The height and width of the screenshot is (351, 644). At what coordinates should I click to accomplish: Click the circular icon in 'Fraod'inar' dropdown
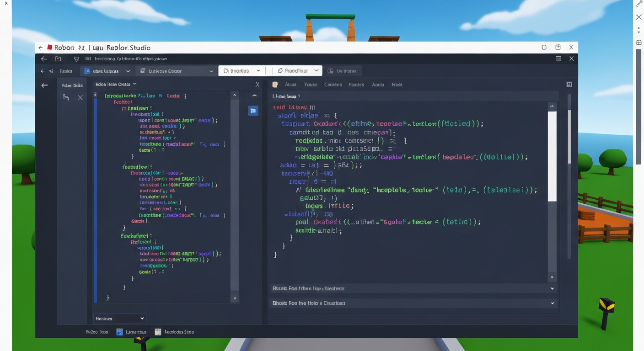point(279,71)
